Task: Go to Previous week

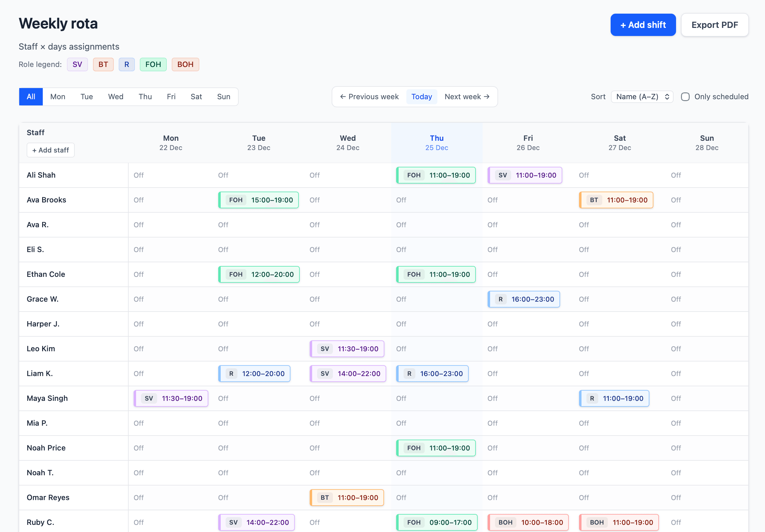Action: [369, 97]
